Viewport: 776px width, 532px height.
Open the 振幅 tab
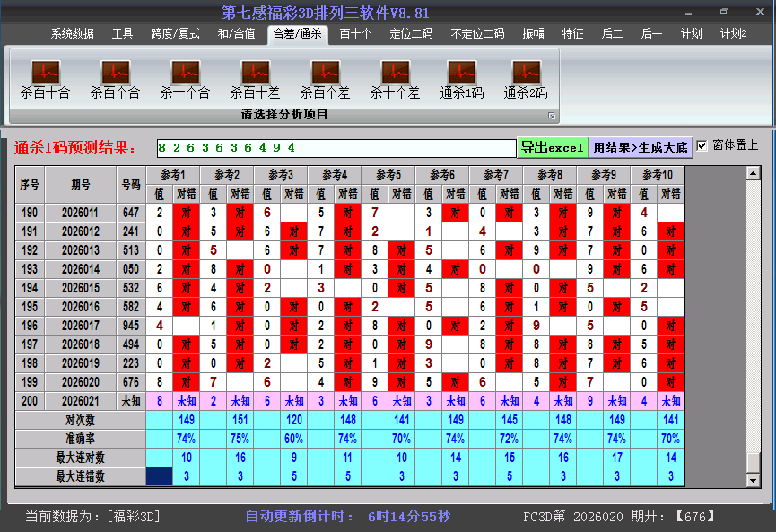534,34
